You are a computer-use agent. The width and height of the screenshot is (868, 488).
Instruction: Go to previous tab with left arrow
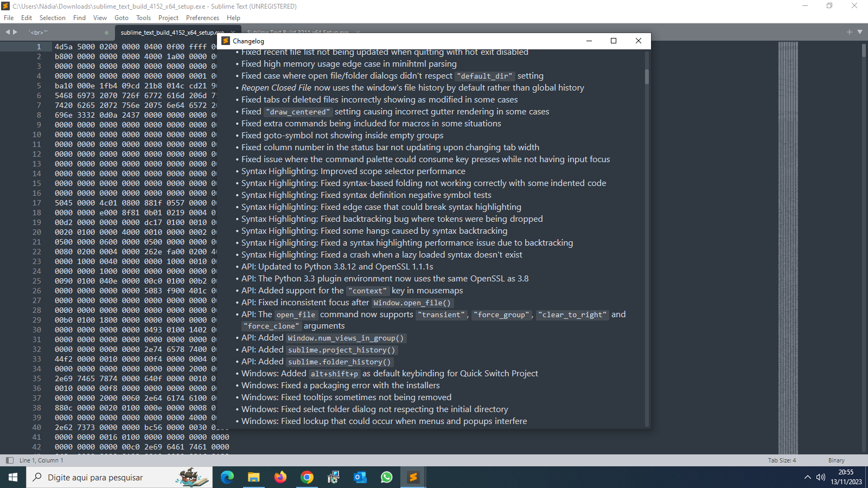coord(8,33)
